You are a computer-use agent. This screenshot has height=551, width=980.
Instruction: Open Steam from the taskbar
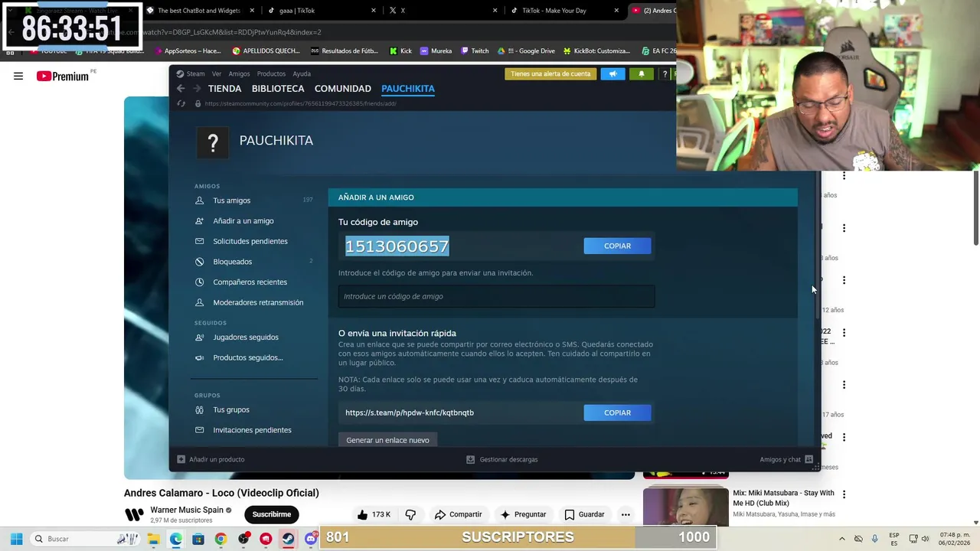click(288, 539)
